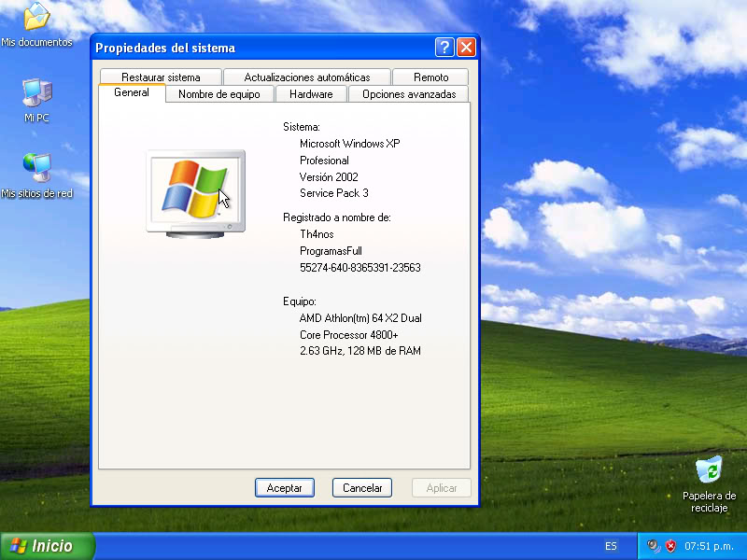747x560 pixels.
Task: Click the ES language indicator on taskbar
Action: pyautogui.click(x=611, y=546)
